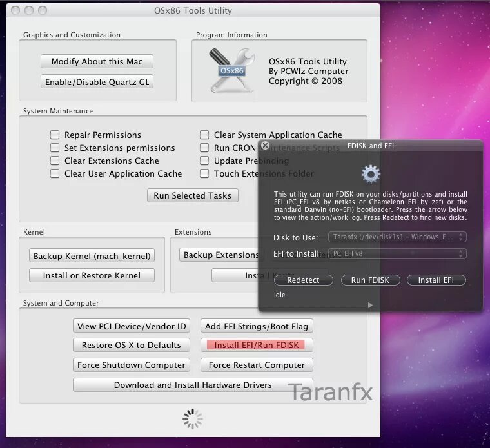Check Touch Extensions Folder
Image resolution: width=490 pixels, height=448 pixels.
pos(204,173)
